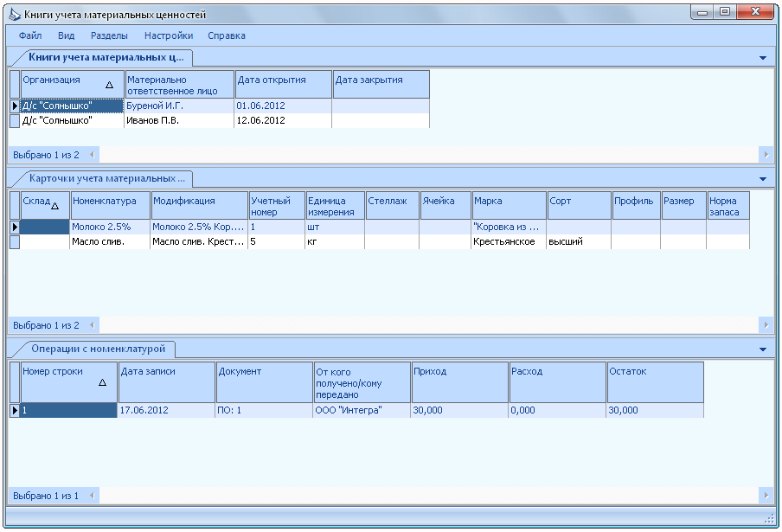Click the Марка column header
Viewport: 782px width, 532px height.
(x=510, y=205)
